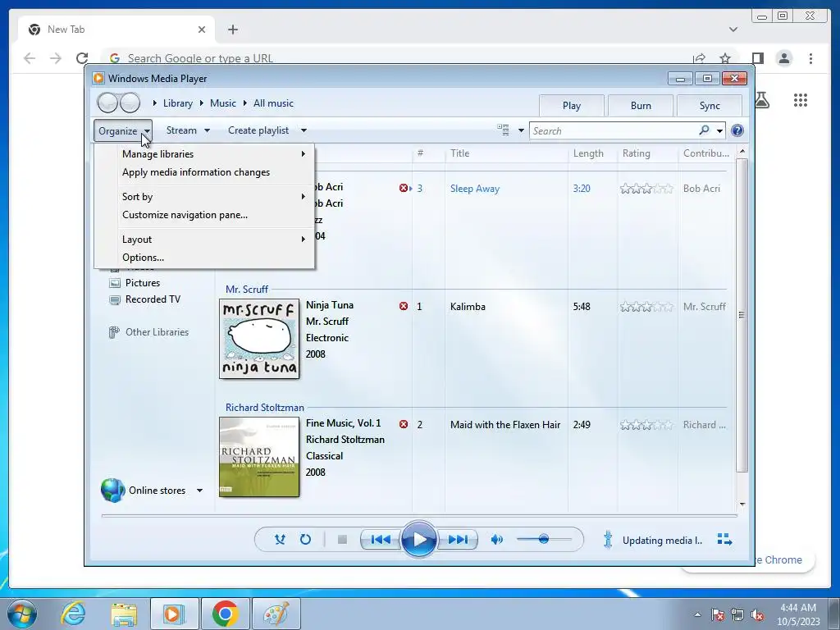Skip to next track
The height and width of the screenshot is (630, 840).
[x=457, y=540]
